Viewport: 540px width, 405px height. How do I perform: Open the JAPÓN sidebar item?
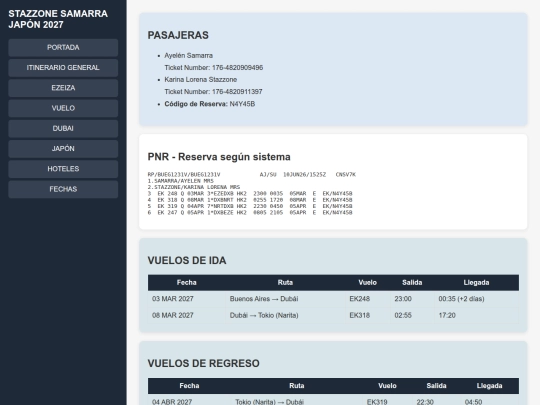point(63,149)
